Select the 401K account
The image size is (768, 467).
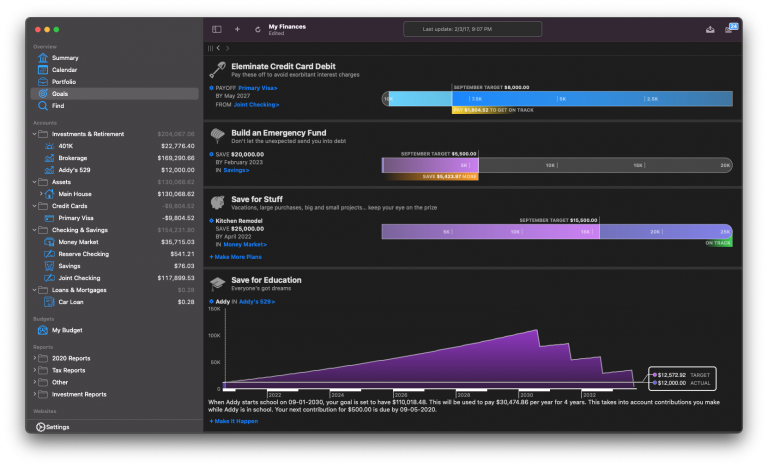114,146
